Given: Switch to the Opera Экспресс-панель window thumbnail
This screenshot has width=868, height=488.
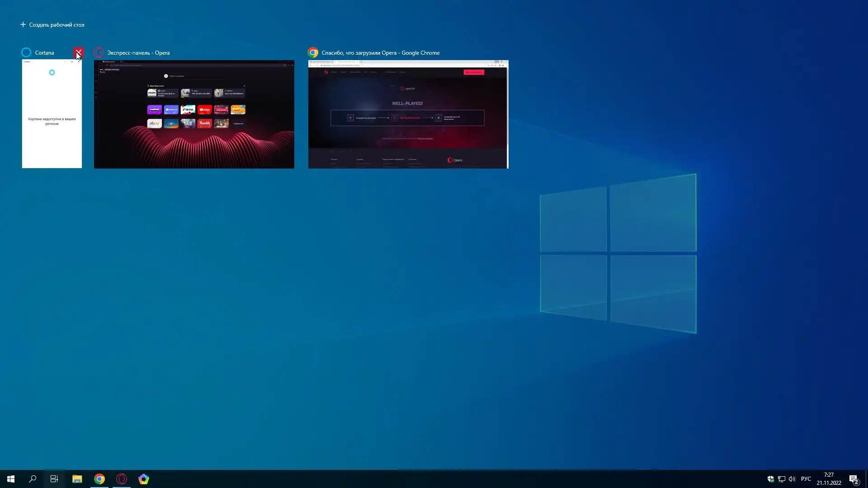Looking at the screenshot, I should pos(194,114).
